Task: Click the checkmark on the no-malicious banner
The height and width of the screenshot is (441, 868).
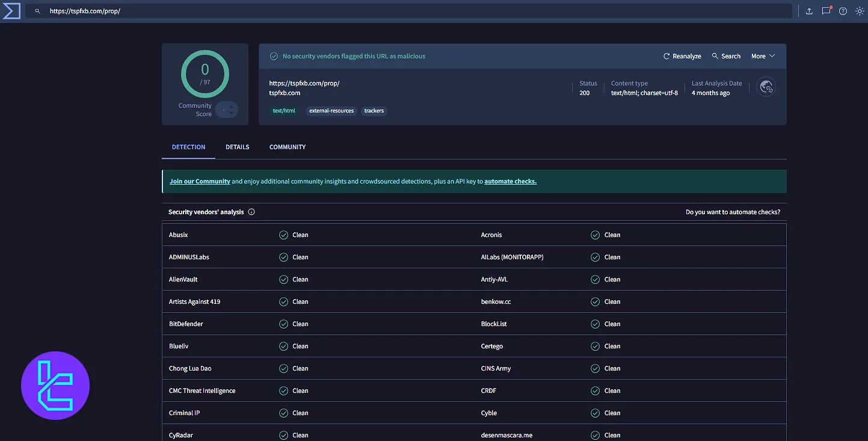Action: 274,55
